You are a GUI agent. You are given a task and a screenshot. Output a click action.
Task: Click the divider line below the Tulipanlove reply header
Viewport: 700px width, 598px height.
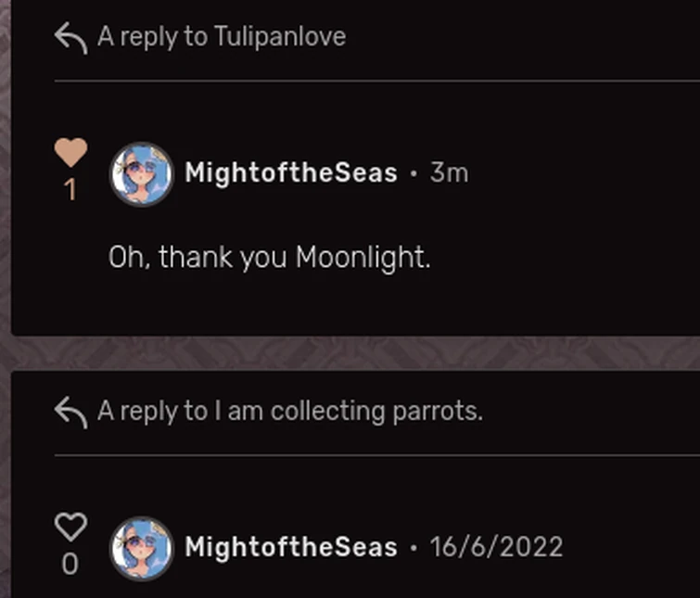click(x=371, y=82)
